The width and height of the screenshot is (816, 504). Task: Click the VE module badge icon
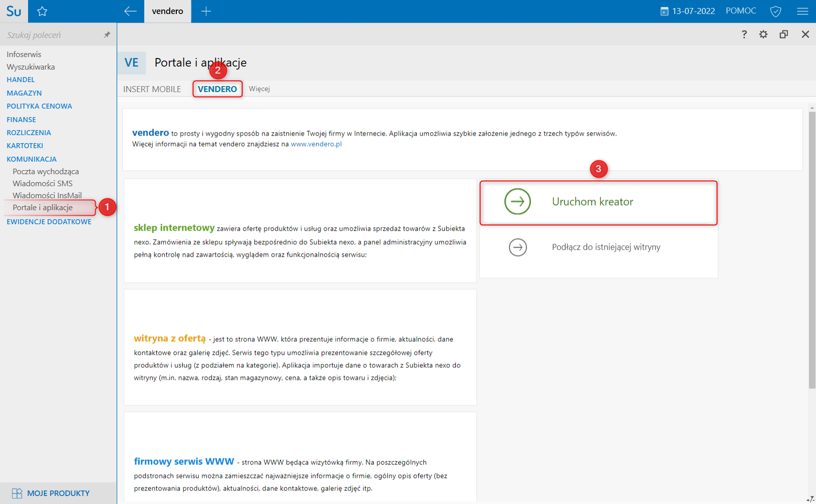[131, 63]
